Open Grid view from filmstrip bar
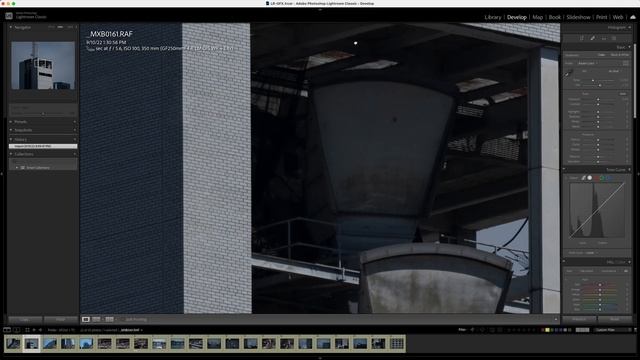 [27, 330]
